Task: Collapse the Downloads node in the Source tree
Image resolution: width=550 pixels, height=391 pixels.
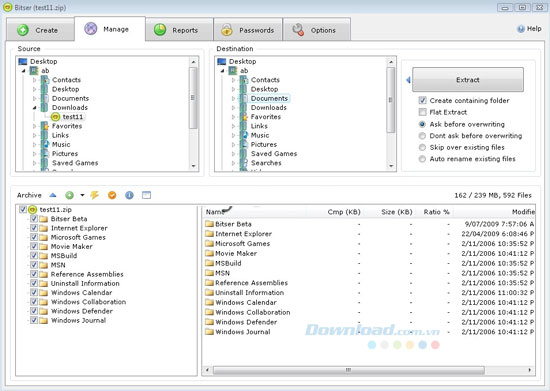Action: pos(34,108)
